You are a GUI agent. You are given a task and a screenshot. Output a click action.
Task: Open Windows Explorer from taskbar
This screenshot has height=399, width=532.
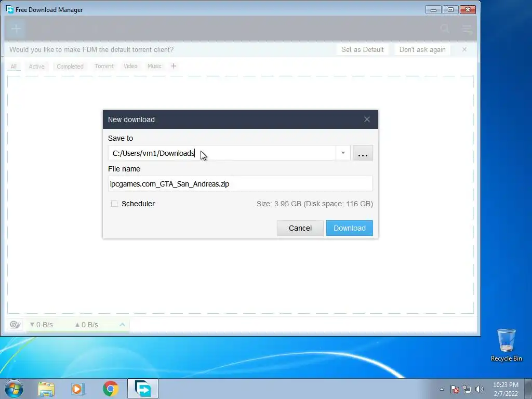[46, 389]
